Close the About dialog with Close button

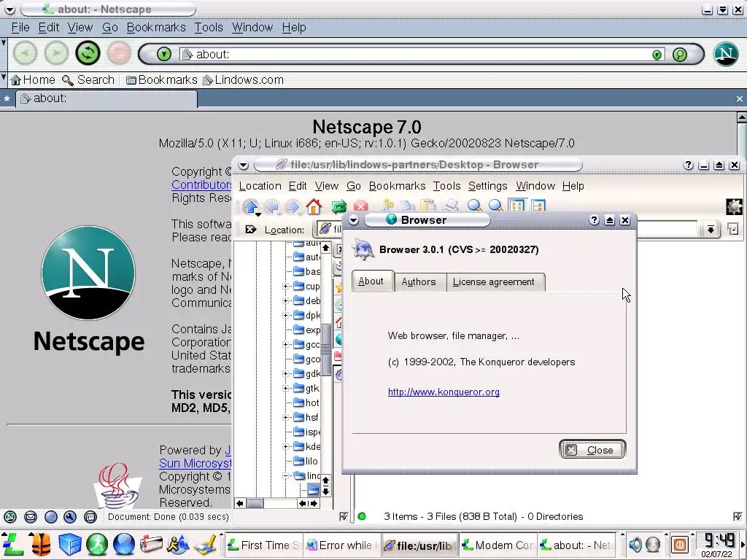[592, 450]
